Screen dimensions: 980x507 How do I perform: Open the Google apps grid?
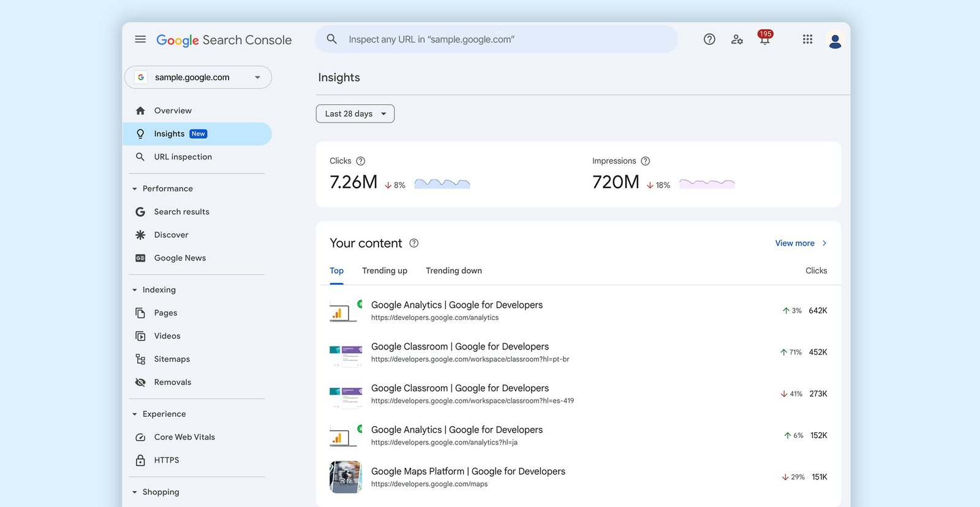tap(807, 39)
